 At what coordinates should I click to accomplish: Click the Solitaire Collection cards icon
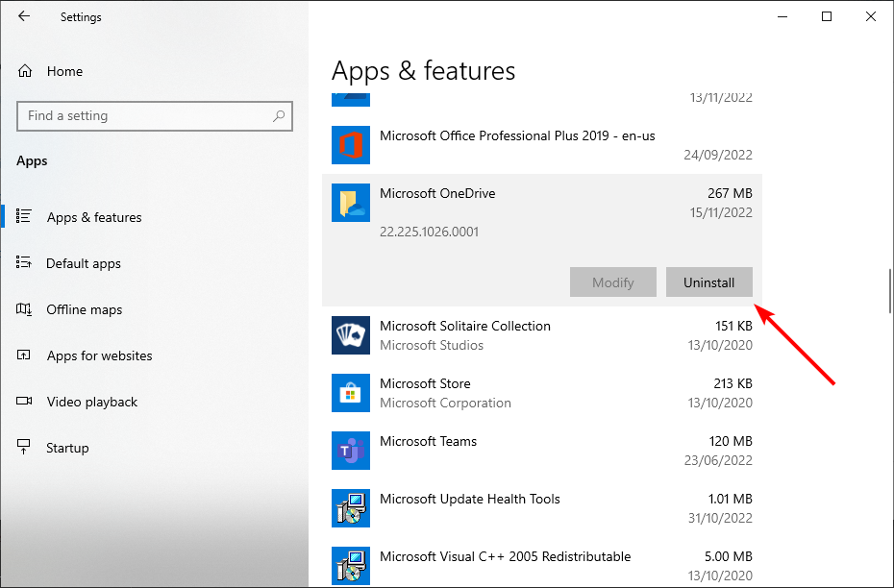tap(351, 335)
